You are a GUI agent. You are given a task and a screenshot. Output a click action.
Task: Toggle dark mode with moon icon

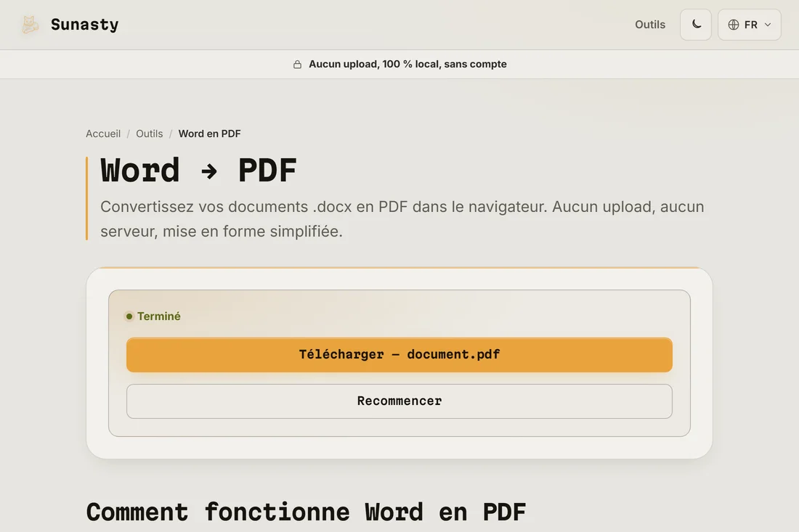coord(696,25)
